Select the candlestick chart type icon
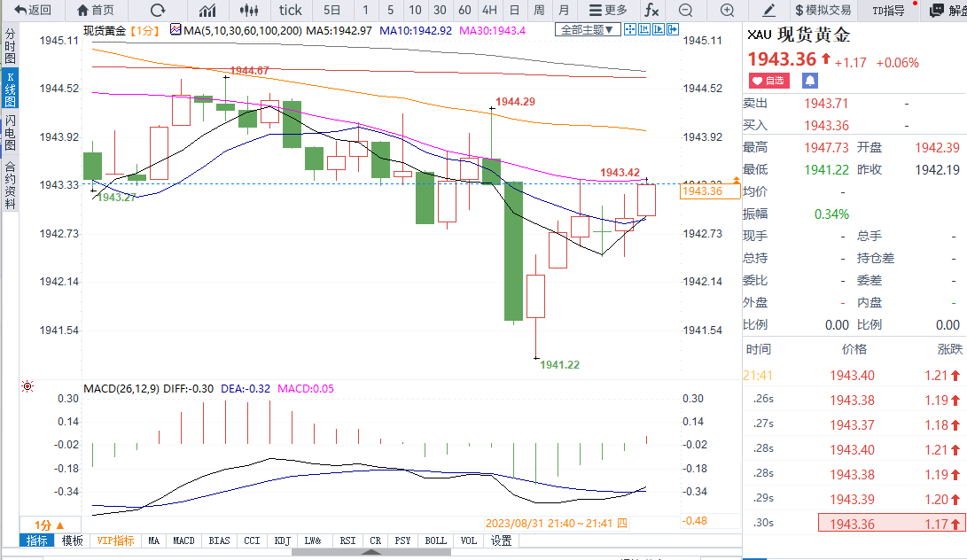The width and height of the screenshot is (967, 560). pyautogui.click(x=248, y=10)
